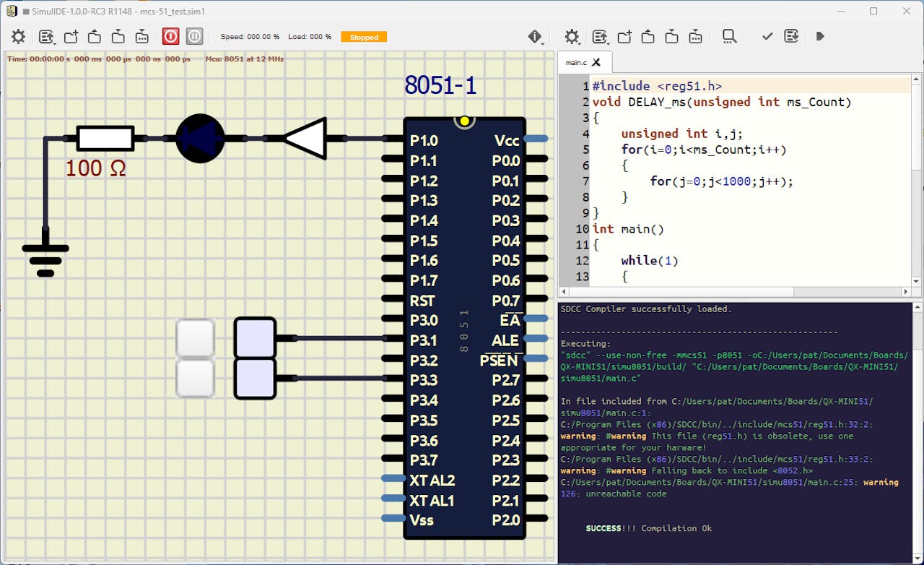The width and height of the screenshot is (924, 565).
Task: Click the Save Circuit As icon
Action: pos(142,37)
